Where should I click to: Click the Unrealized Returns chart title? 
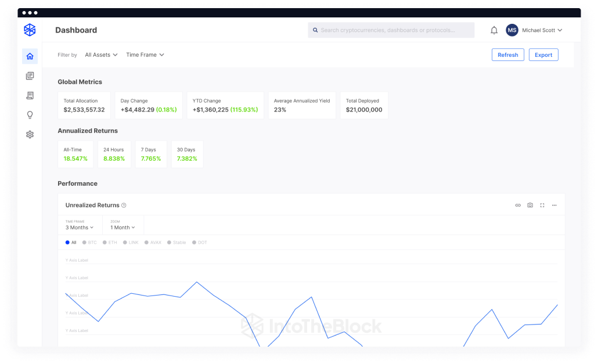tap(92, 205)
